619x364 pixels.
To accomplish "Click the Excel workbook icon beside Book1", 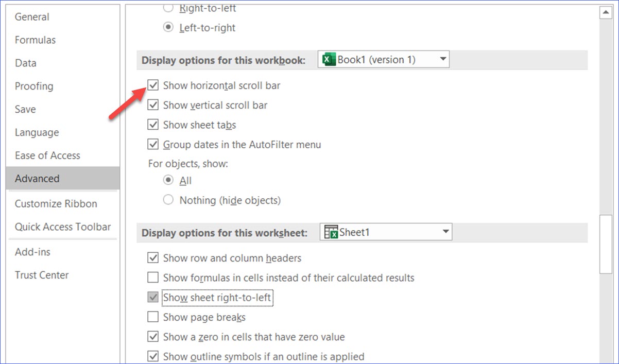I will 328,59.
